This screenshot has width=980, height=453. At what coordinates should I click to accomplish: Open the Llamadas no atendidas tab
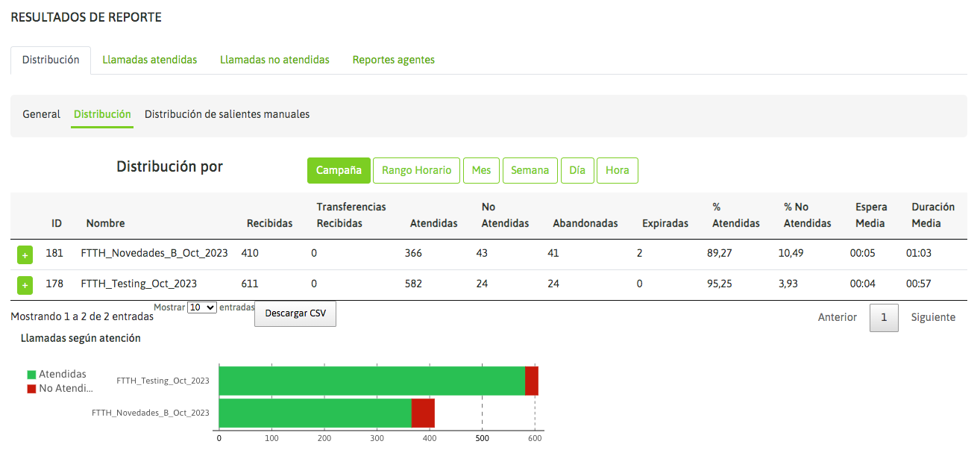pyautogui.click(x=274, y=60)
